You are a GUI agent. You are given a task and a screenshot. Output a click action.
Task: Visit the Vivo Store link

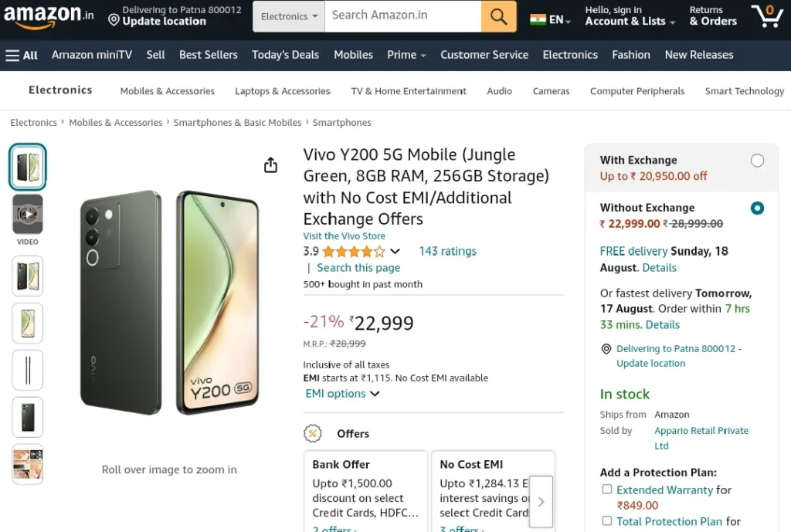point(344,236)
